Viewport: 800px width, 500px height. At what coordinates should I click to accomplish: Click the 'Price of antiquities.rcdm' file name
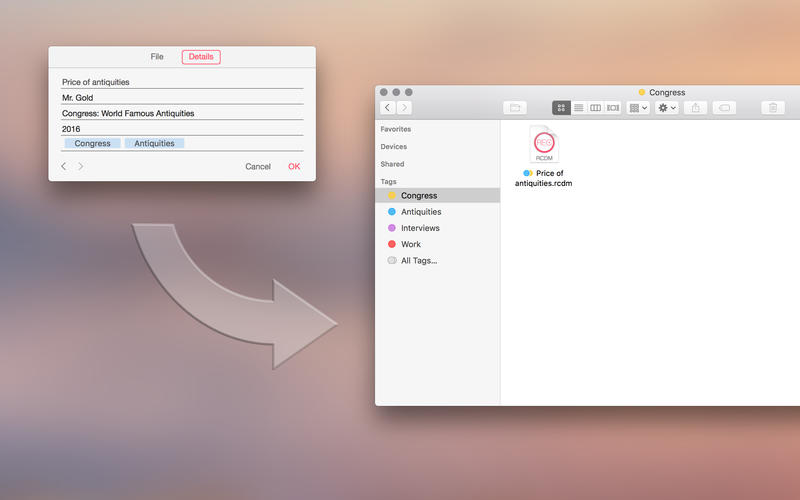543,178
